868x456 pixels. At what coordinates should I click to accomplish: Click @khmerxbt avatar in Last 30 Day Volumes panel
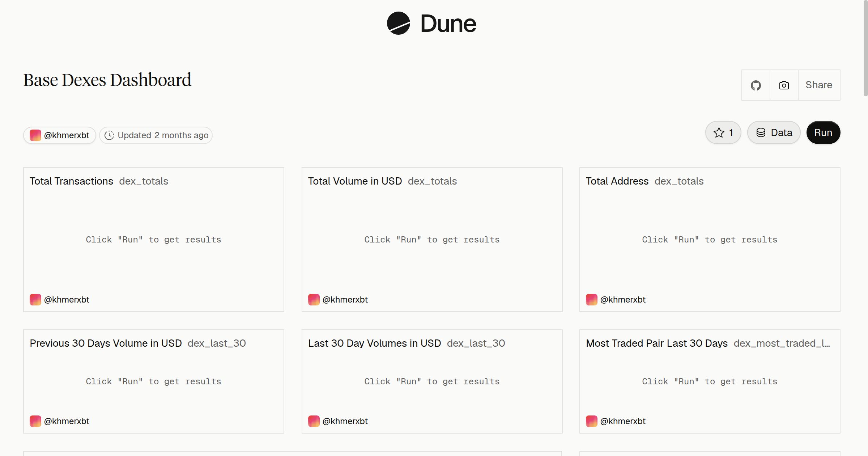coord(314,421)
